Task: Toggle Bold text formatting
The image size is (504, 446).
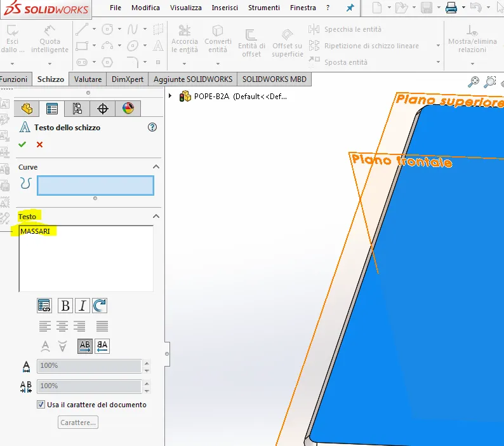Action: pyautogui.click(x=65, y=306)
